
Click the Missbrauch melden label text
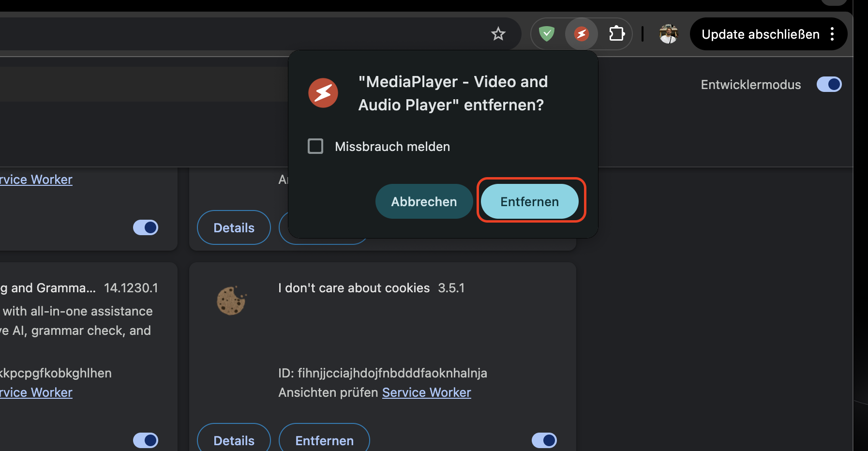click(392, 147)
